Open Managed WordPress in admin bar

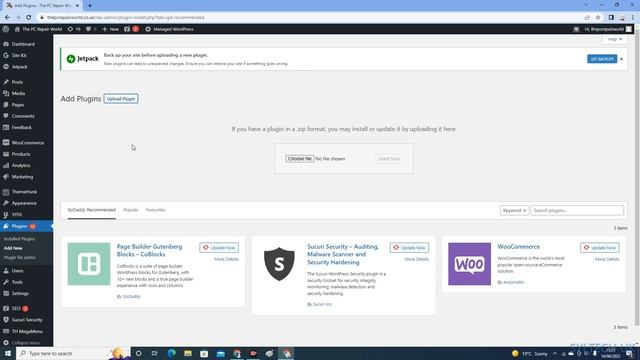click(x=169, y=29)
